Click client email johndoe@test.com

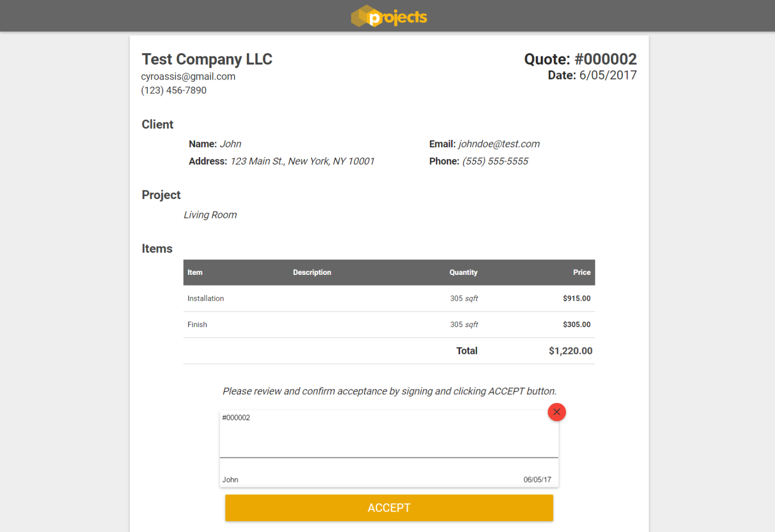click(499, 144)
